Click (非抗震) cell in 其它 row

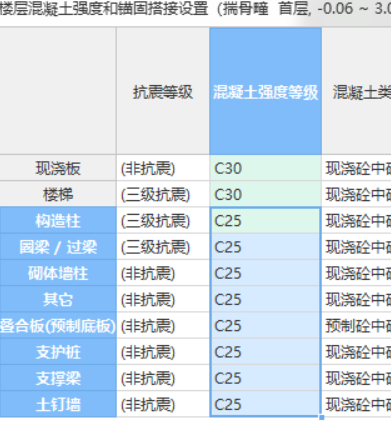[x=163, y=299]
